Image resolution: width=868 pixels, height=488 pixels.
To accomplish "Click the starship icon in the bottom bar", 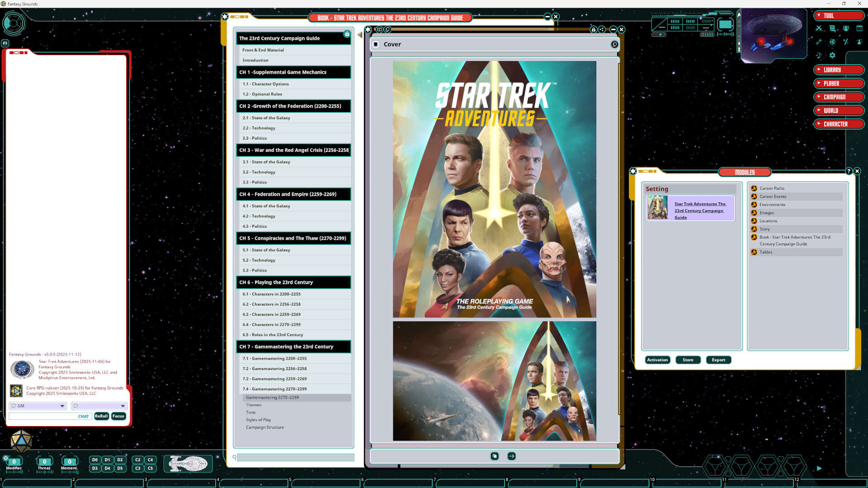I will 188,464.
